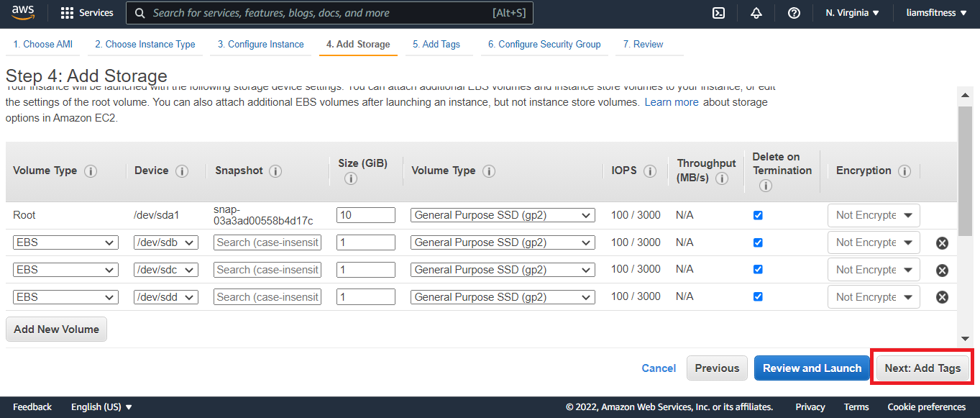980x418 pixels.
Task: Open the N. Virginia region selector
Action: [x=852, y=13]
